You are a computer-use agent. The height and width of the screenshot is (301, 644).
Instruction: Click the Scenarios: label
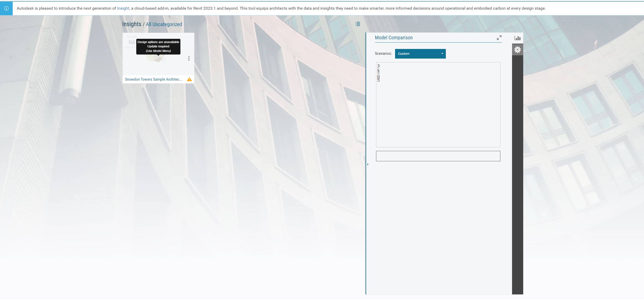pyautogui.click(x=383, y=54)
